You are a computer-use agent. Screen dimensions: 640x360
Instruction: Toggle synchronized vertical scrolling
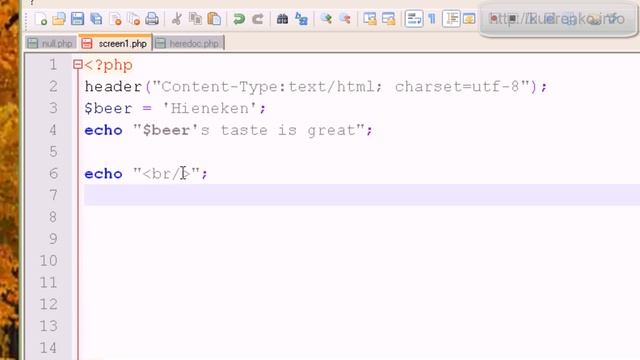pyautogui.click(x=370, y=19)
